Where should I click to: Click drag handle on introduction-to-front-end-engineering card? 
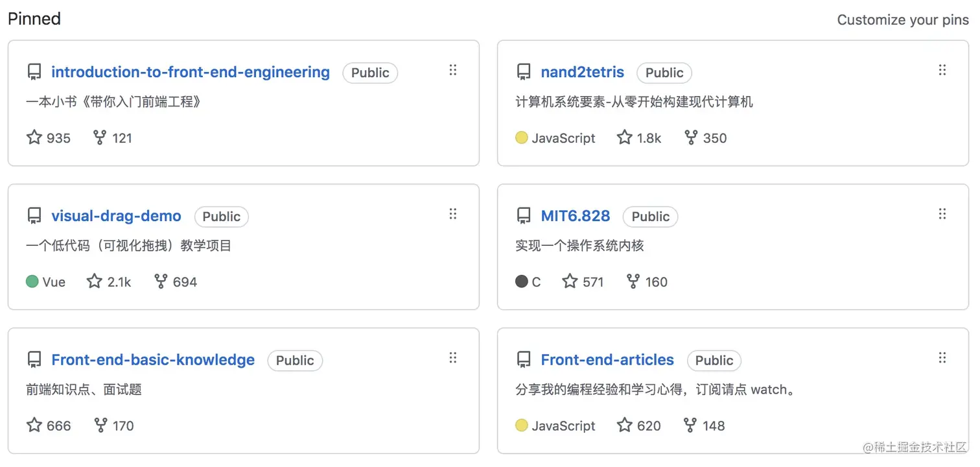click(453, 70)
